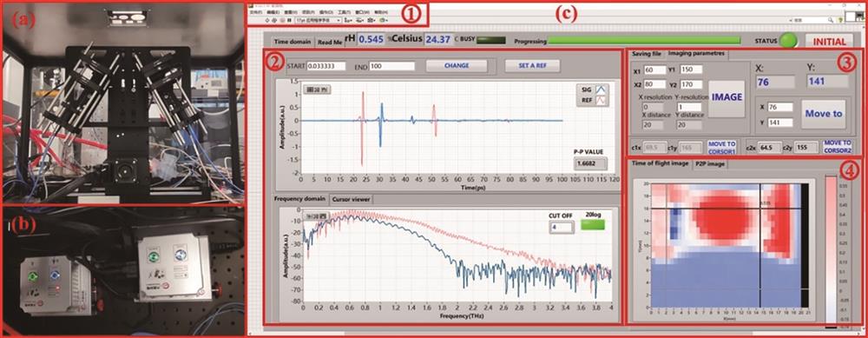Screen dimensions: 868x338
Task: Click the START time input field
Action: [326, 66]
